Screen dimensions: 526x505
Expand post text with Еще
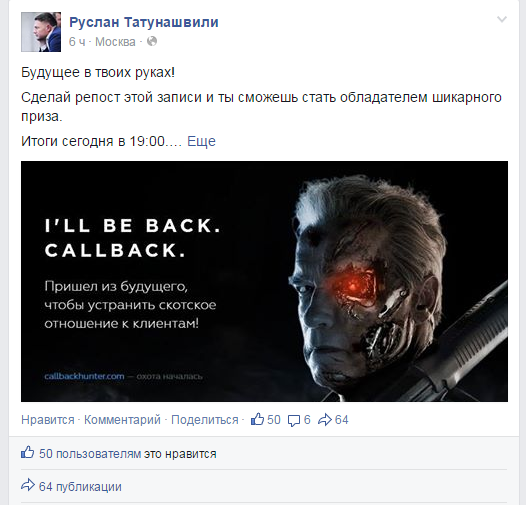[201, 141]
